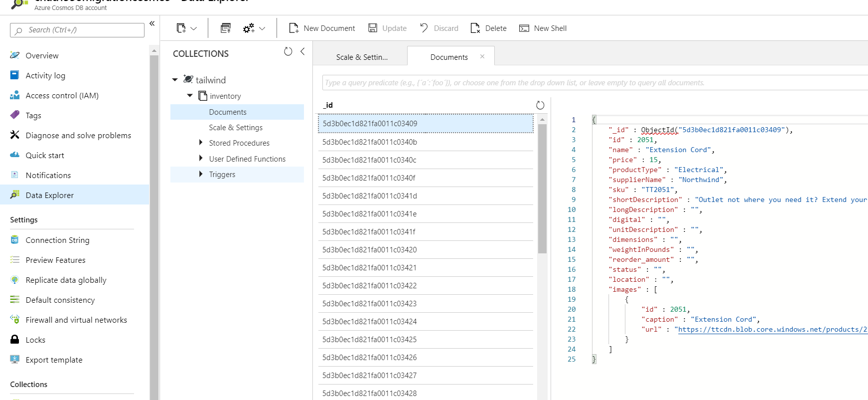The width and height of the screenshot is (868, 400).
Task: Click the document list scrollbar thumb
Action: coord(542,189)
